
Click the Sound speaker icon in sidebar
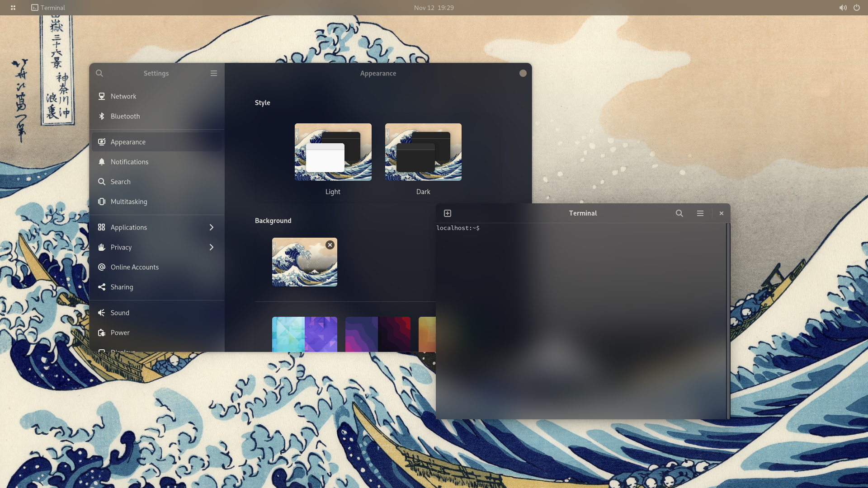pos(102,313)
